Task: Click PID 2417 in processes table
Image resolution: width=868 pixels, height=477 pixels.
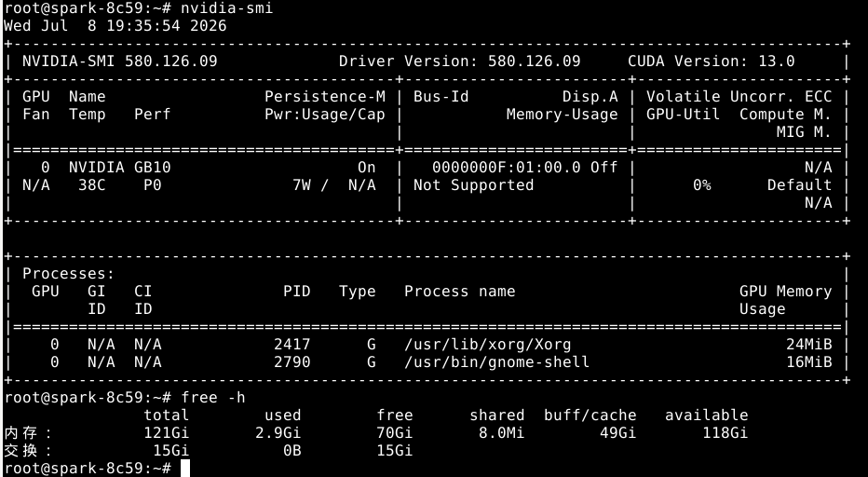Action: pos(292,345)
